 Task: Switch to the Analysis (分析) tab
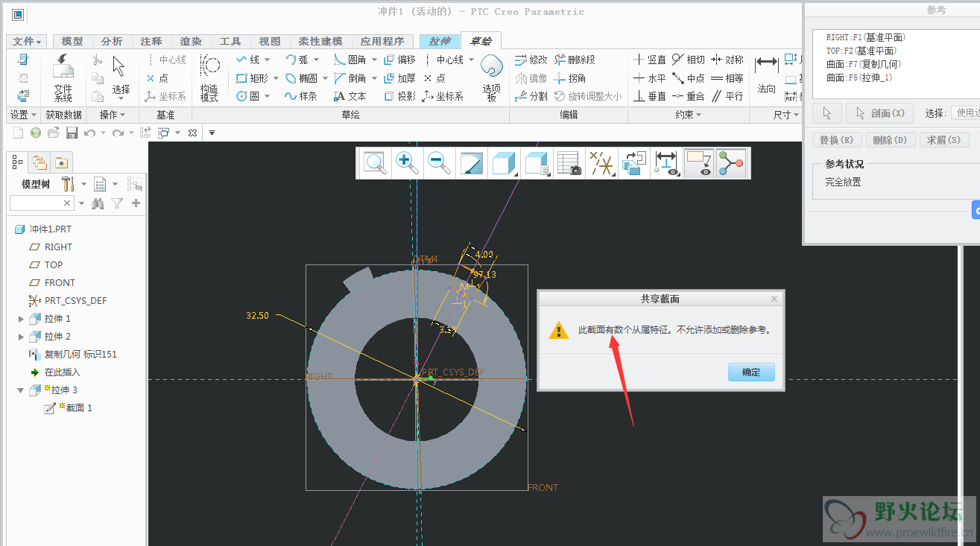coord(112,42)
